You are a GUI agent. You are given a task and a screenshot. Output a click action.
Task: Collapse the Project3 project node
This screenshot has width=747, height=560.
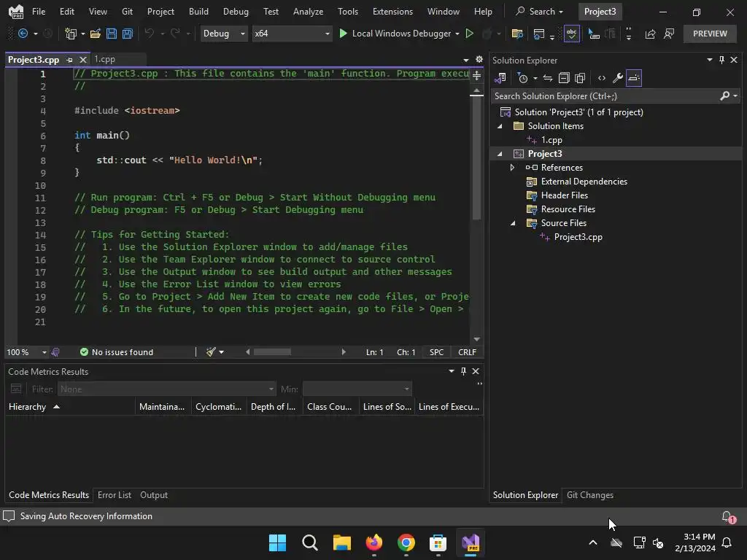pyautogui.click(x=500, y=154)
